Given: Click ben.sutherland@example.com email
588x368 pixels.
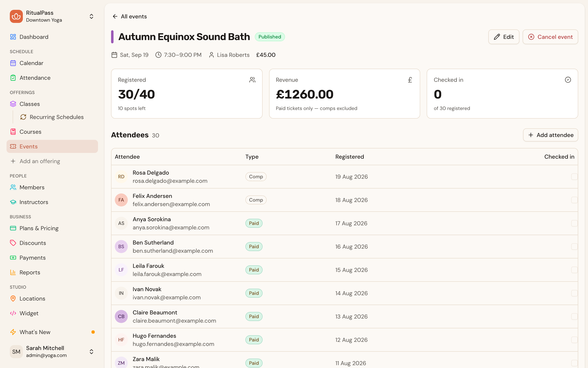Looking at the screenshot, I should point(173,251).
